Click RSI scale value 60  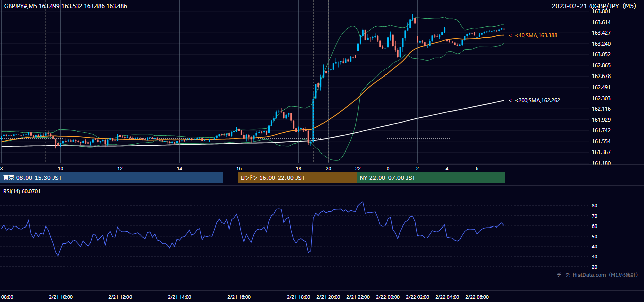pos(594,226)
